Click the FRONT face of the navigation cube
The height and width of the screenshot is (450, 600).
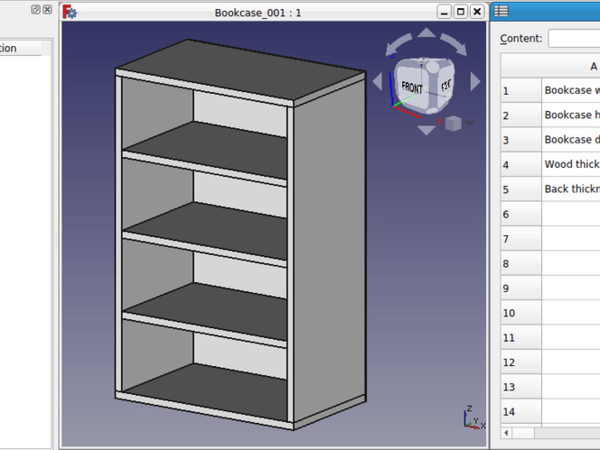411,86
